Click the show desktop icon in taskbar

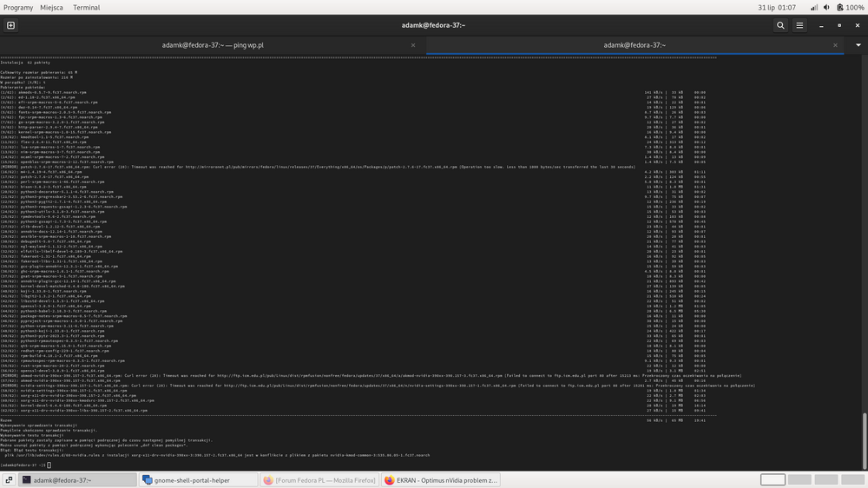coord(9,479)
